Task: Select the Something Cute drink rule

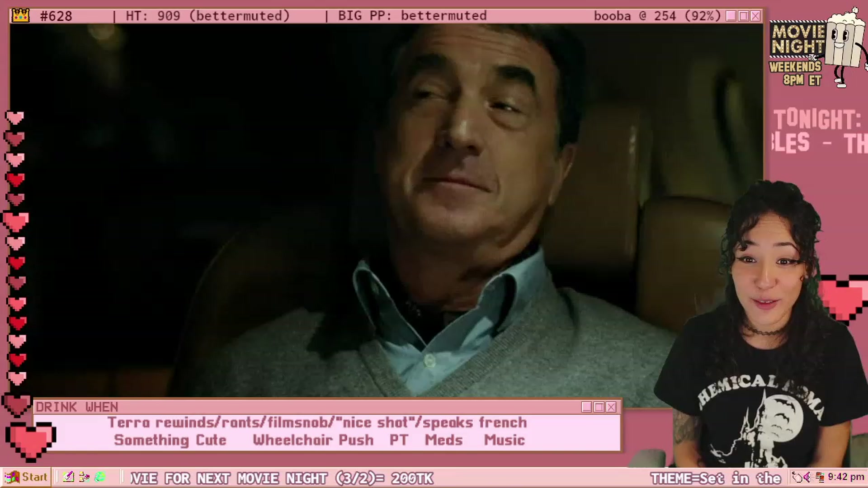Action: pyautogui.click(x=170, y=440)
